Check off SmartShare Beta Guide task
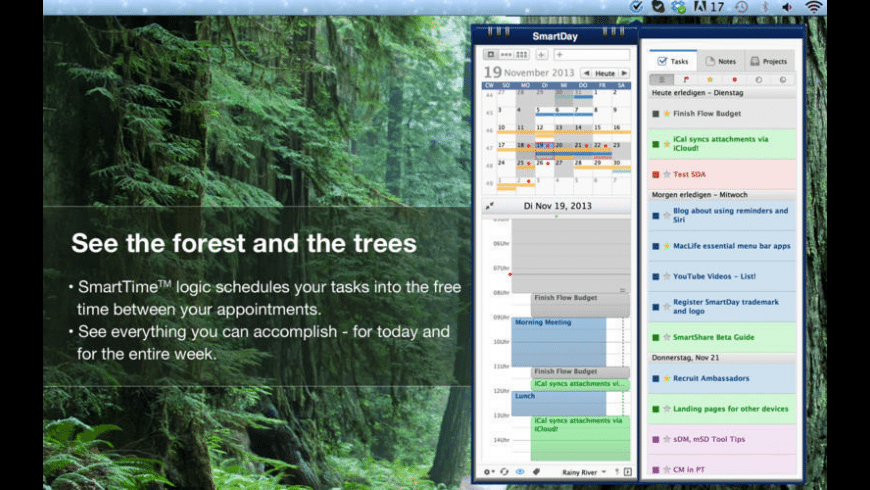The height and width of the screenshot is (490, 870). point(655,337)
